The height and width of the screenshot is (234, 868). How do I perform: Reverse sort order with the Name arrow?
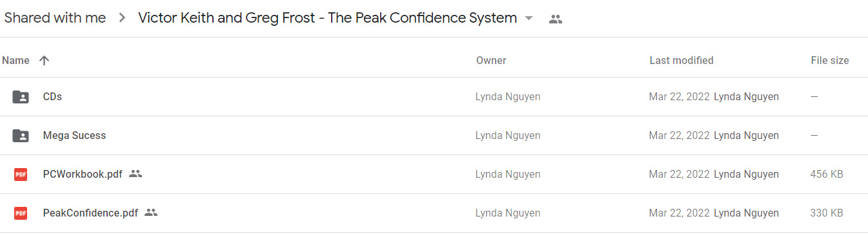pyautogui.click(x=44, y=61)
